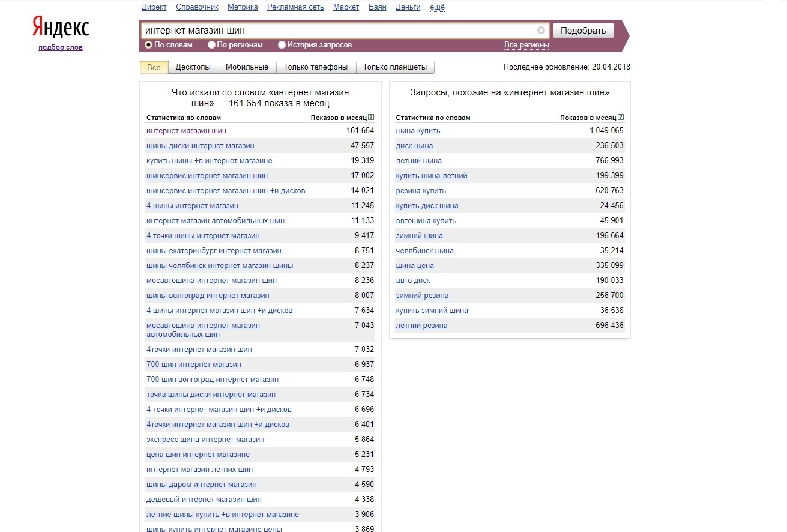Open 'шины челябинск интернет магазин шины'
Image resolution: width=787 pixels, height=532 pixels.
click(220, 266)
